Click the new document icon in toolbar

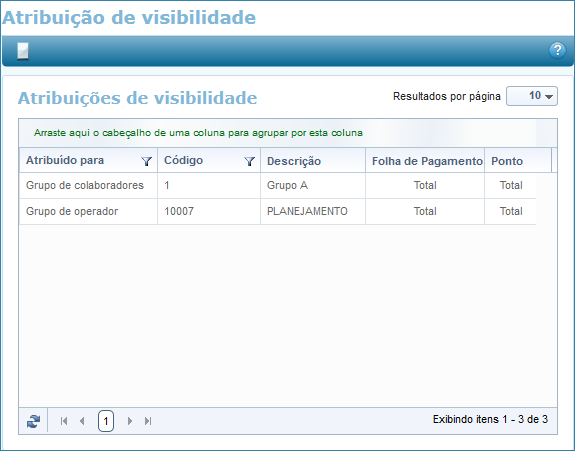tap(23, 51)
